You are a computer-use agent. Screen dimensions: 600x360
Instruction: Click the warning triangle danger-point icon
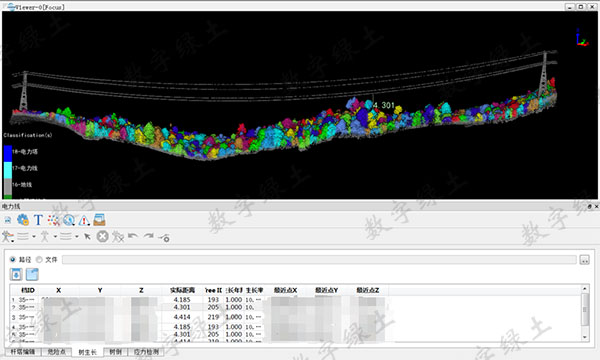coord(84,220)
